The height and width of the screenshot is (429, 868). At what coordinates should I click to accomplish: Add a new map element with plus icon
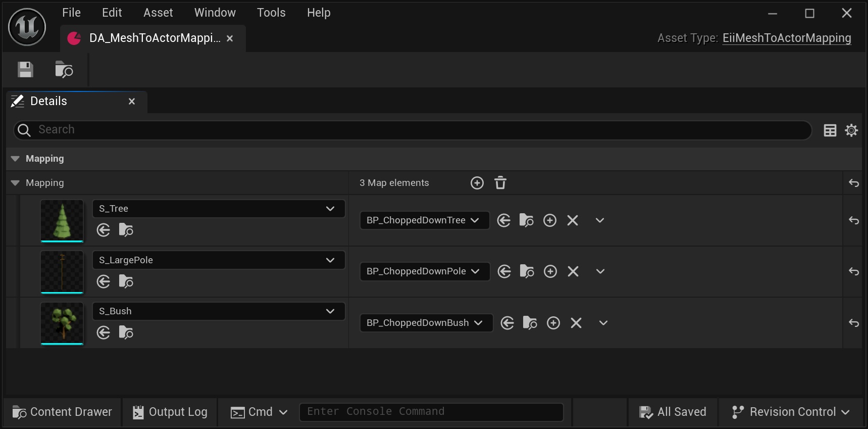tap(477, 183)
